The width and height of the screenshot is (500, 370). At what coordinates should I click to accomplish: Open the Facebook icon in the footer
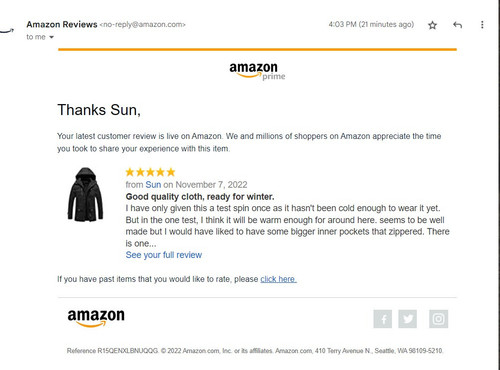[383, 319]
